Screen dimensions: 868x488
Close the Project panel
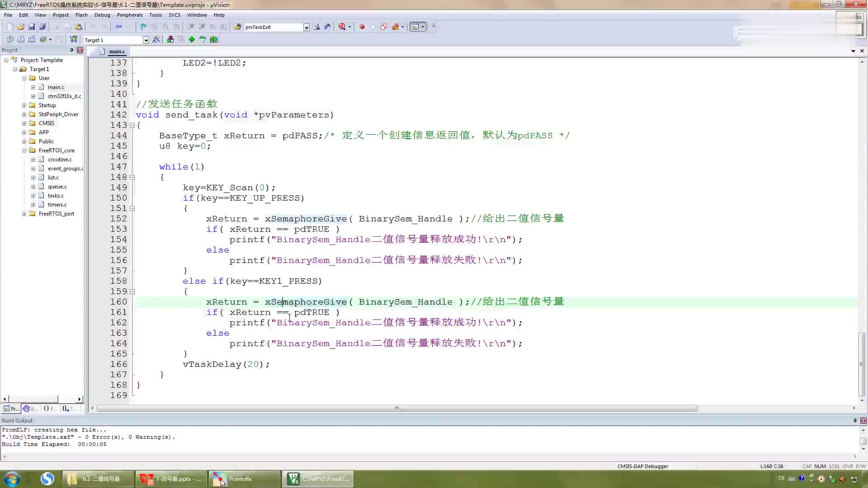click(x=80, y=50)
